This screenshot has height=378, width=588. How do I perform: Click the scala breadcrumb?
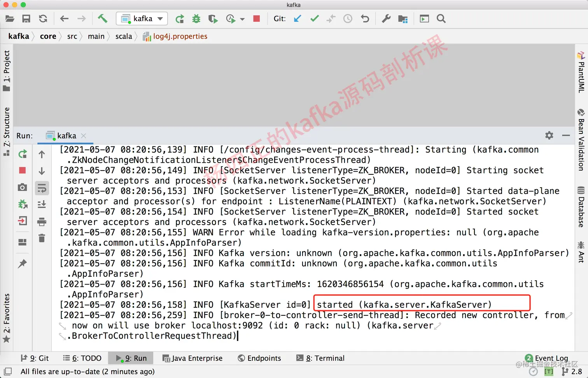[x=124, y=36]
